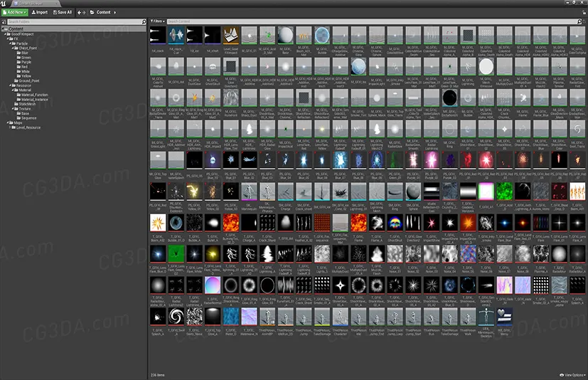The image size is (588, 380).
Task: Click the Search Folders magnifier icon
Action: 144,22
